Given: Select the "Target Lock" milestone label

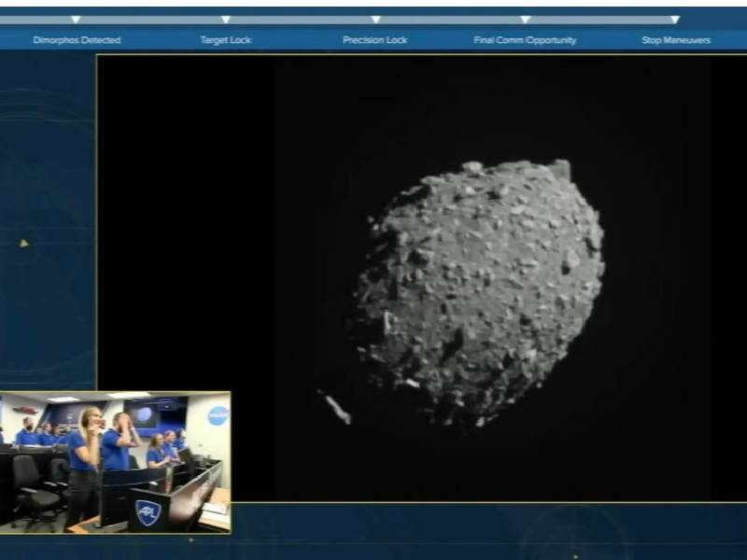Looking at the screenshot, I should pos(226,40).
